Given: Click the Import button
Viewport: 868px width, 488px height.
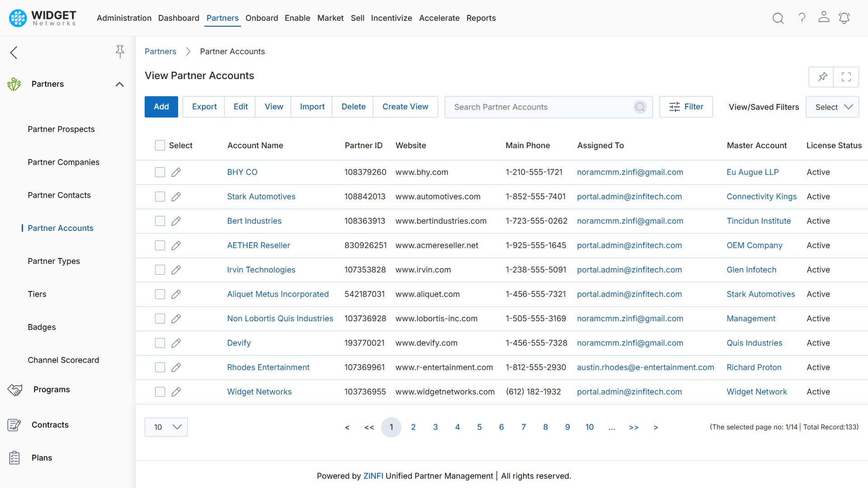Looking at the screenshot, I should [x=312, y=107].
